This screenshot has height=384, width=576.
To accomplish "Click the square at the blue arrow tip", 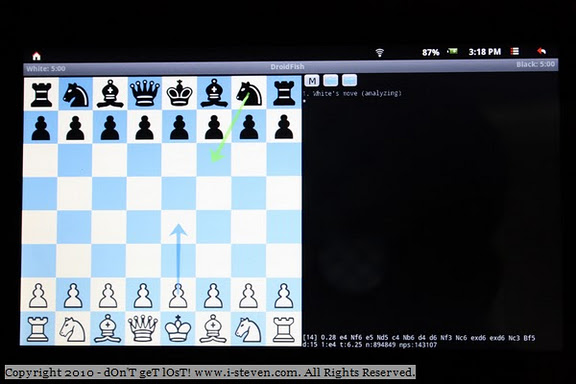I will [x=179, y=227].
